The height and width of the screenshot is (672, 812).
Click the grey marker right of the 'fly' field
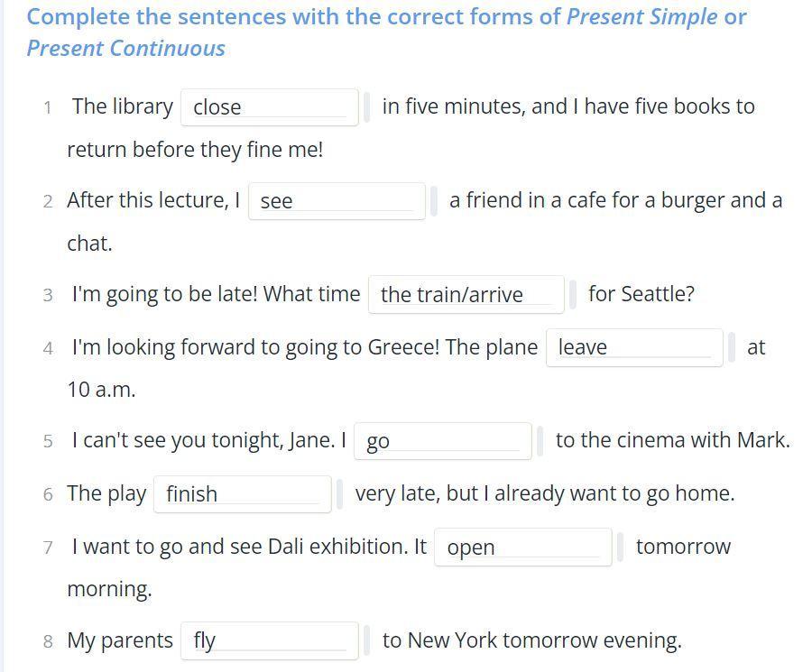pos(366,640)
